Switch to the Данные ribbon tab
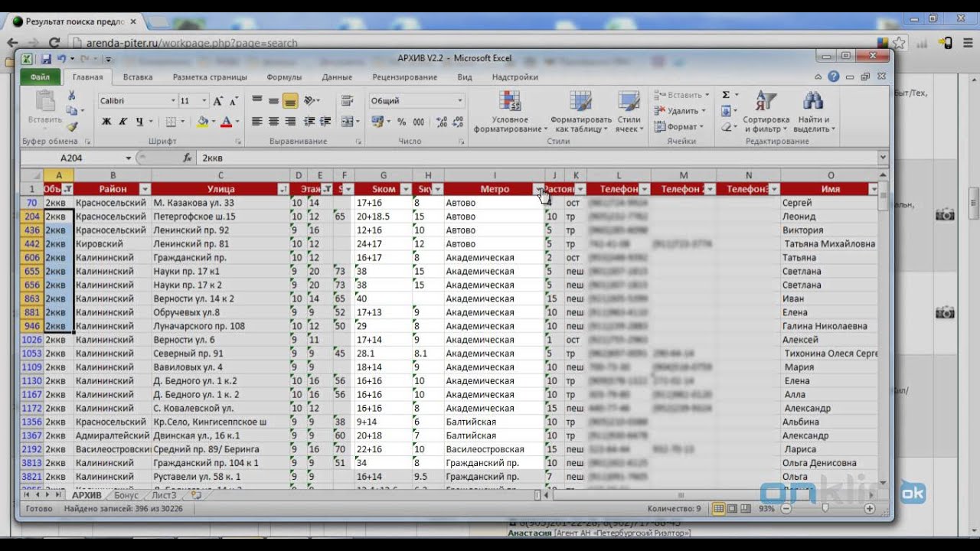 337,77
